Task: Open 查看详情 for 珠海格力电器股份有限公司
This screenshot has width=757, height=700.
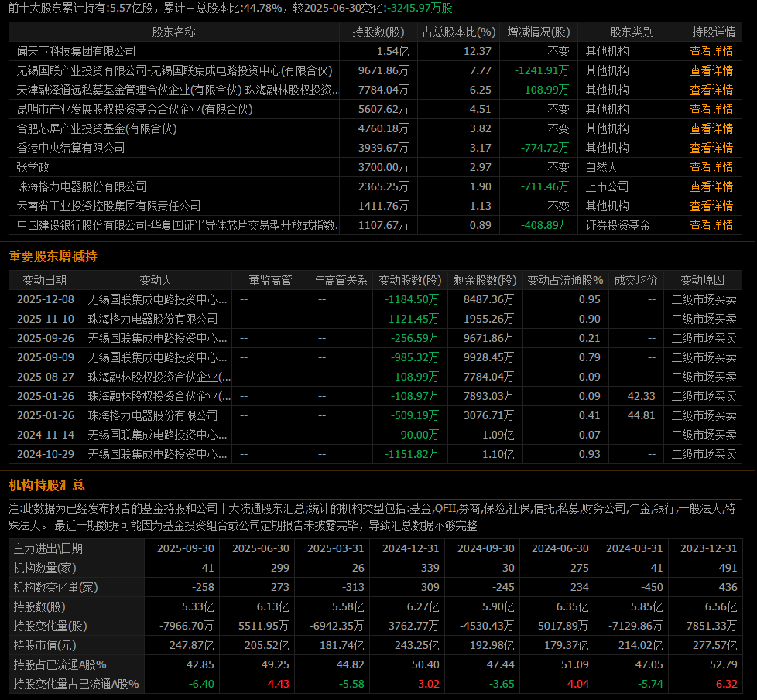Action: (x=711, y=186)
